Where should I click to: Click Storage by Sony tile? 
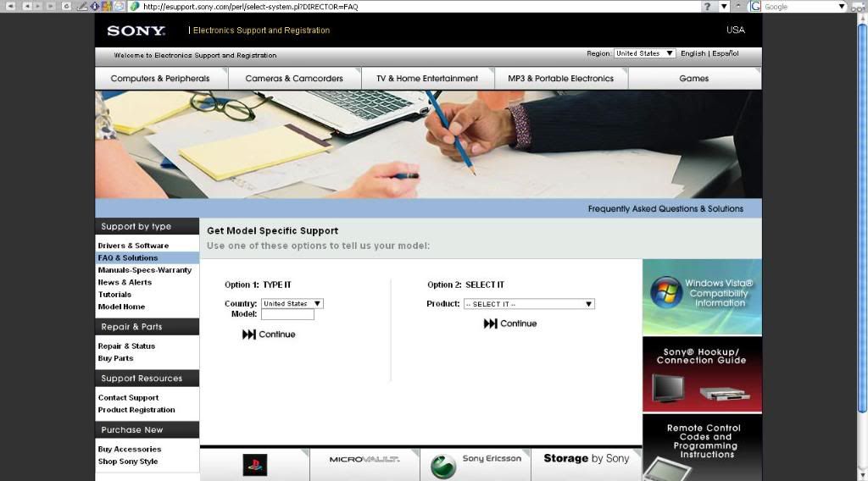(x=587, y=464)
